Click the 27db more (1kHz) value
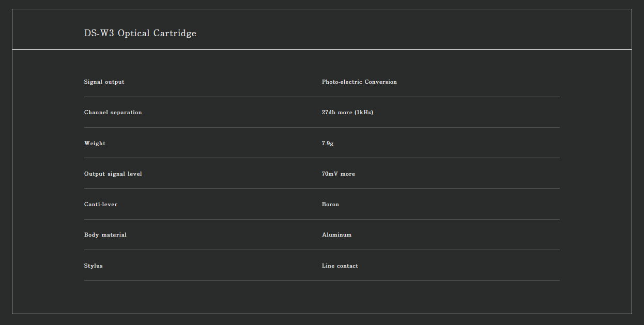The height and width of the screenshot is (325, 644). (x=347, y=113)
